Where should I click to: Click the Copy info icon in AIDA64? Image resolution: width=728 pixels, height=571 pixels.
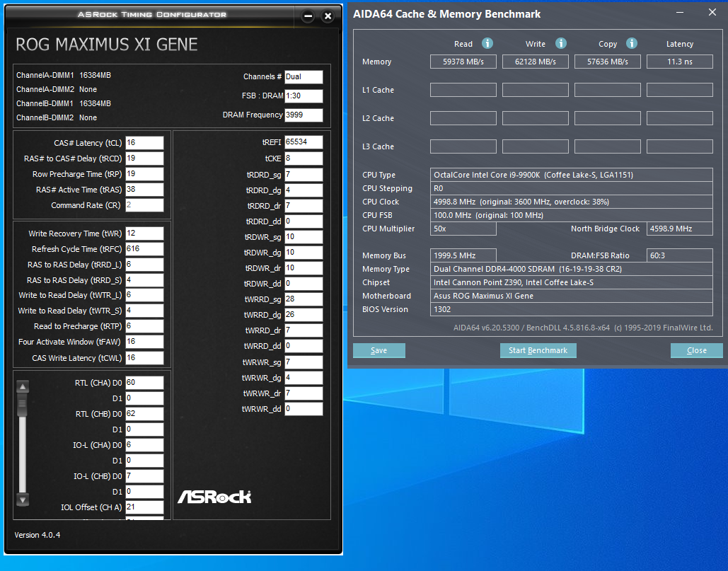[631, 43]
